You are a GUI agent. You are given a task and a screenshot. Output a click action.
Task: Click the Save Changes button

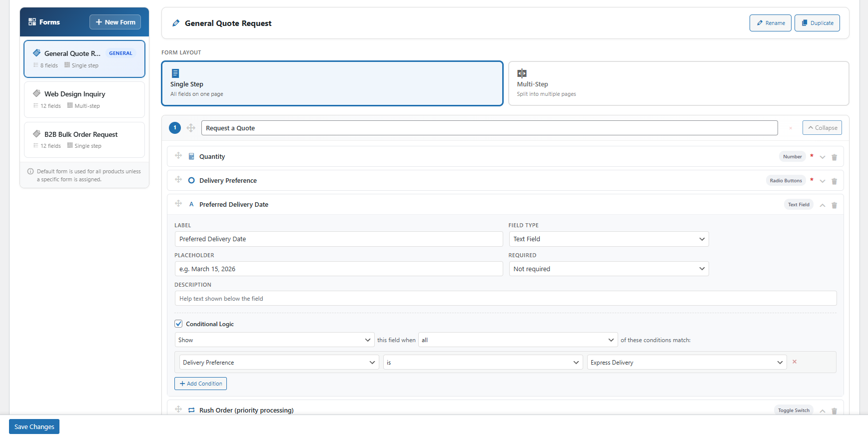click(34, 427)
